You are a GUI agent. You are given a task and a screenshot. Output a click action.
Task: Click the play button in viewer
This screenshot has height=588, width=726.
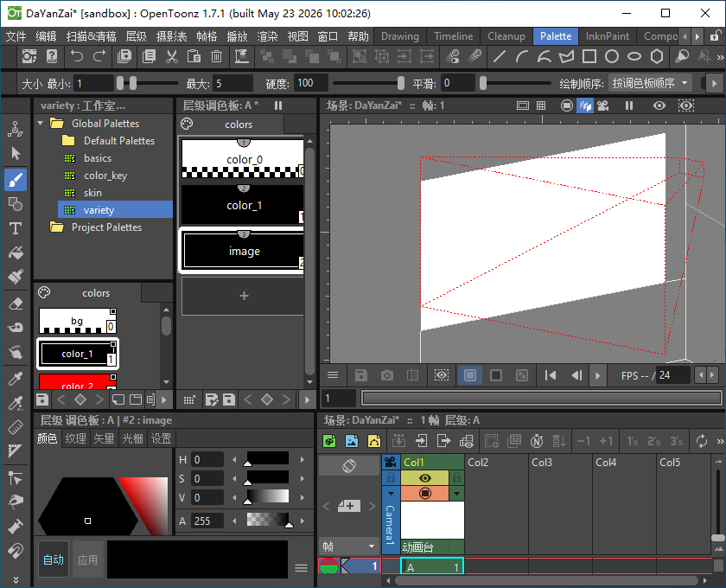pos(598,375)
